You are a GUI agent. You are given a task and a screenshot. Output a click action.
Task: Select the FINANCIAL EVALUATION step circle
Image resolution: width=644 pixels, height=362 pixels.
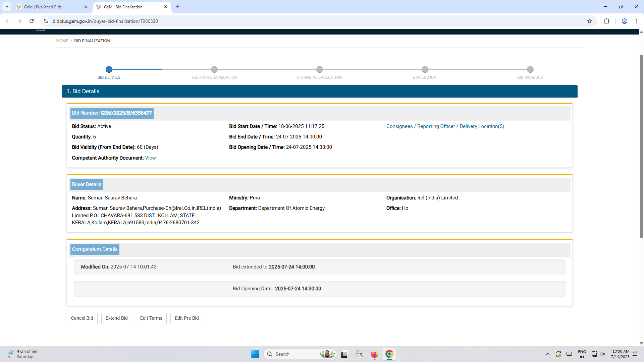[x=320, y=69]
